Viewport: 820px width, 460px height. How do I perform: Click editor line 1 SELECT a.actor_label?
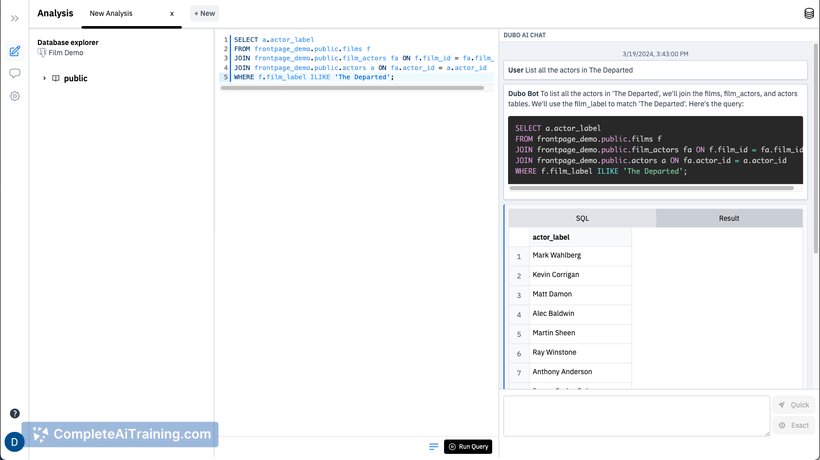click(274, 40)
